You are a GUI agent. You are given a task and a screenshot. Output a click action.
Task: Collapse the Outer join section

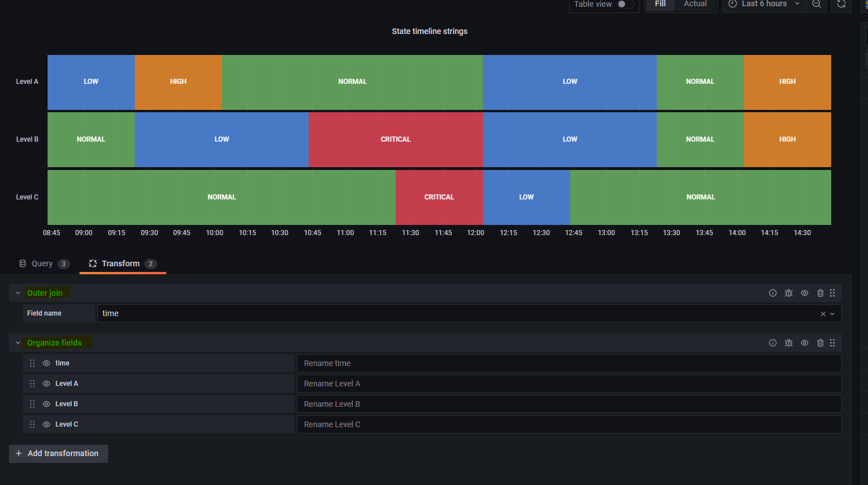[x=18, y=293]
